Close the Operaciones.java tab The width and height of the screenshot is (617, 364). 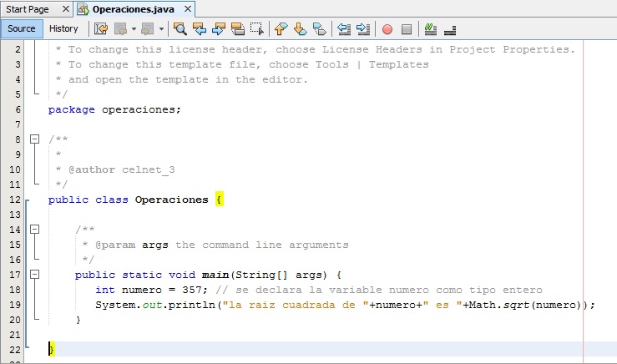pos(187,9)
